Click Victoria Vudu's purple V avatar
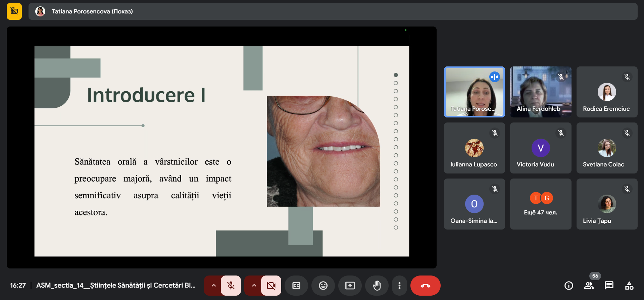The width and height of the screenshot is (644, 300). (x=541, y=148)
